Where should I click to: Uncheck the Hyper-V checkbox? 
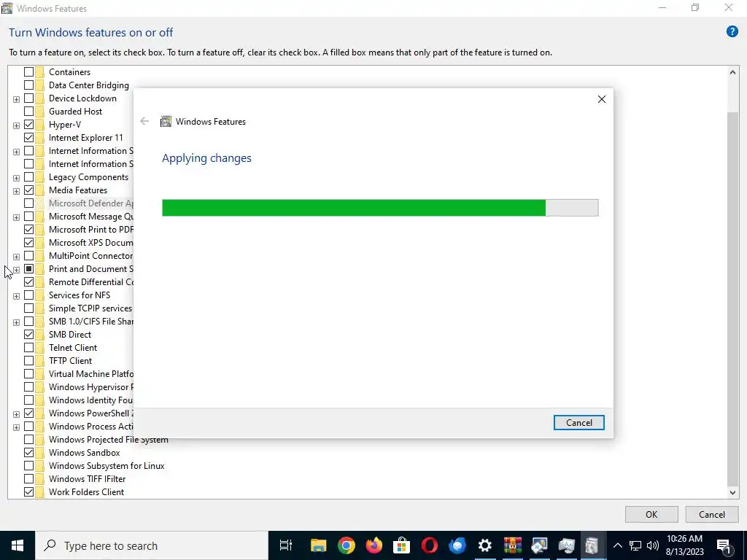click(28, 124)
